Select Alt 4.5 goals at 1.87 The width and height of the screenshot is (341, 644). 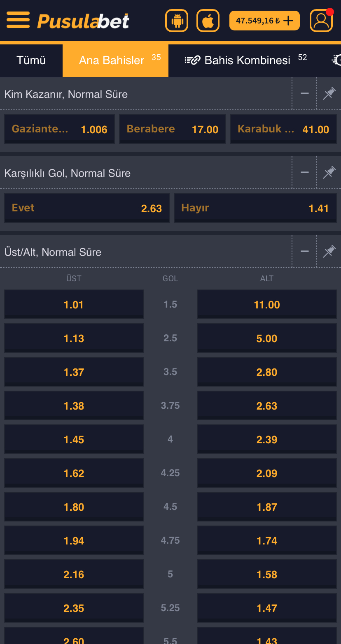tap(267, 507)
